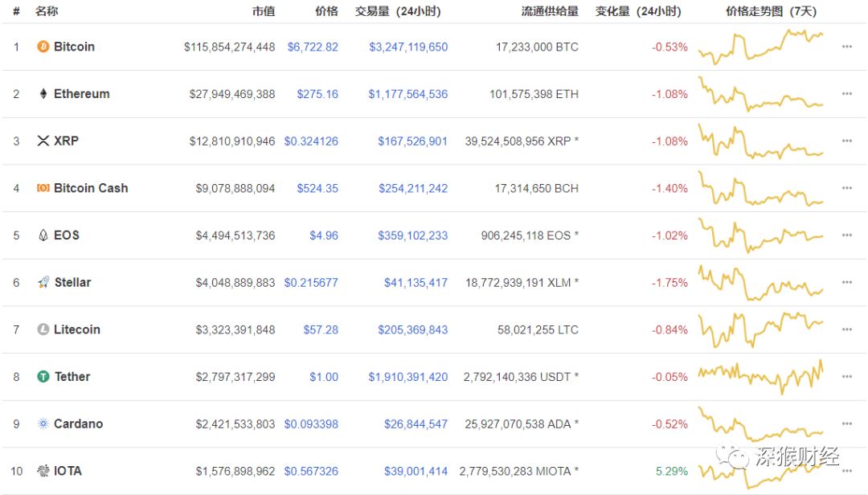Click the Cardano logo icon

click(43, 423)
